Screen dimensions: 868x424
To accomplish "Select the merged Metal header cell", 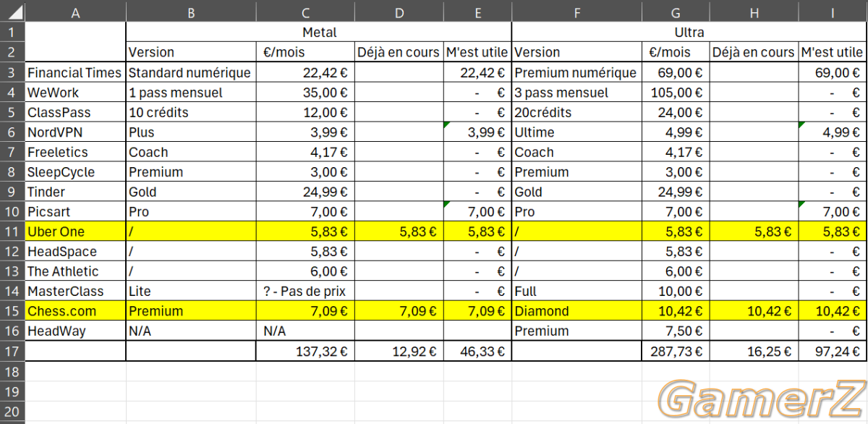I will [319, 33].
